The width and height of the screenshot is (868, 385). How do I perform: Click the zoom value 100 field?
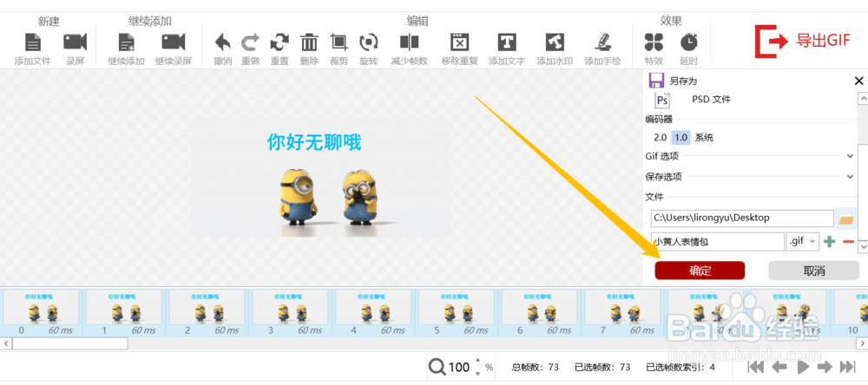tap(459, 368)
